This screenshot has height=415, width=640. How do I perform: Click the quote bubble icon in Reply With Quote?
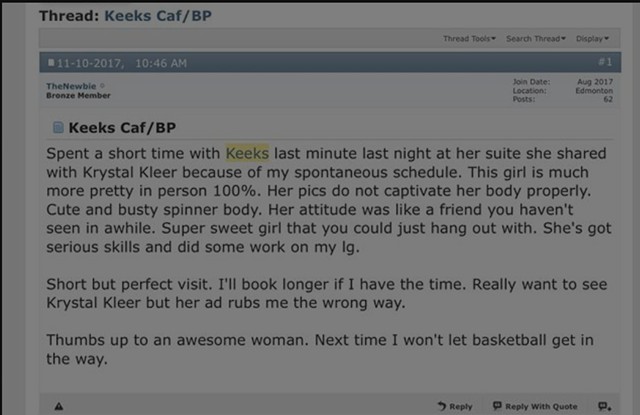[x=497, y=406]
